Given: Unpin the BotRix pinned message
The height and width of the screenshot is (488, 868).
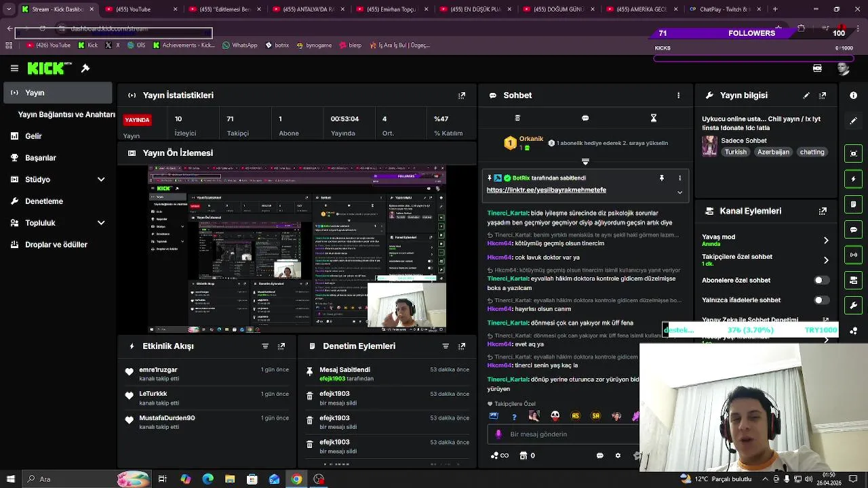Looking at the screenshot, I should (x=662, y=178).
